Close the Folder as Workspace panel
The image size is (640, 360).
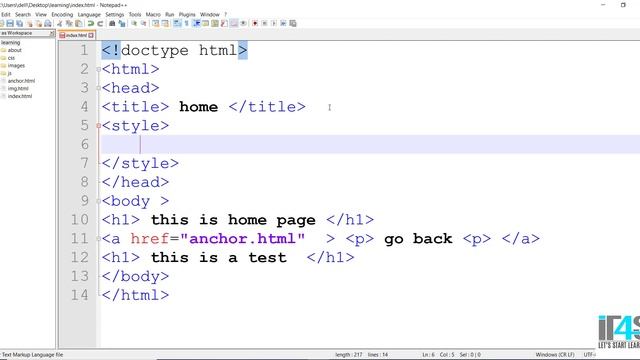(52, 33)
